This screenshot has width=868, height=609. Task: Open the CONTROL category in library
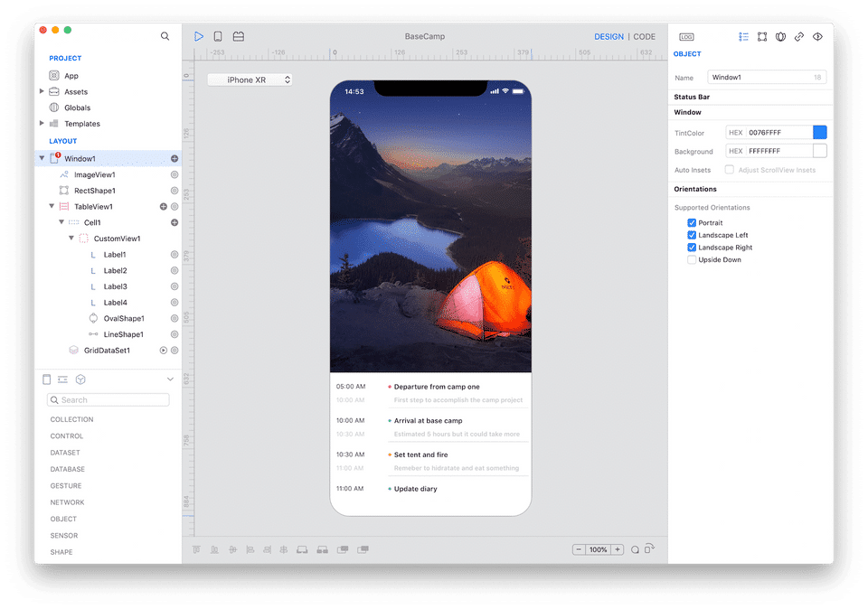(67, 436)
